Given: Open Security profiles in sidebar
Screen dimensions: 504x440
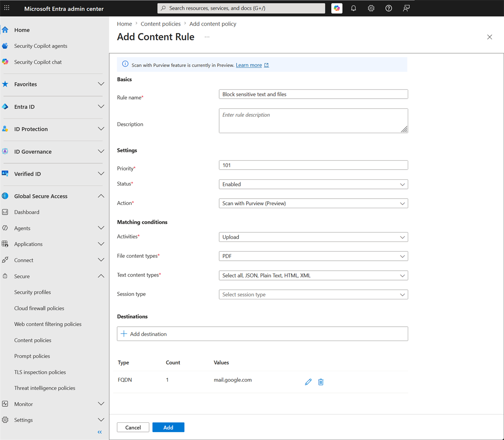Looking at the screenshot, I should coord(32,292).
